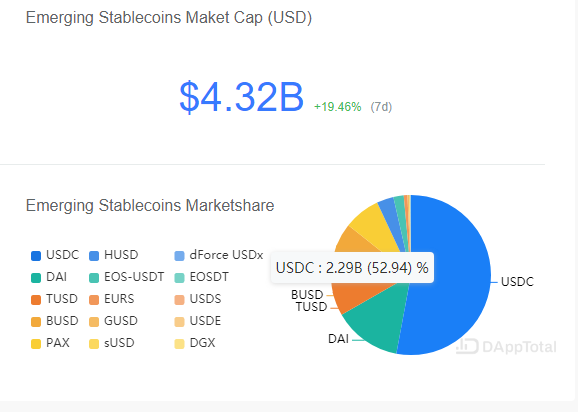Toggle the HUSD legend item
The width and height of the screenshot is (578, 412).
click(x=114, y=255)
